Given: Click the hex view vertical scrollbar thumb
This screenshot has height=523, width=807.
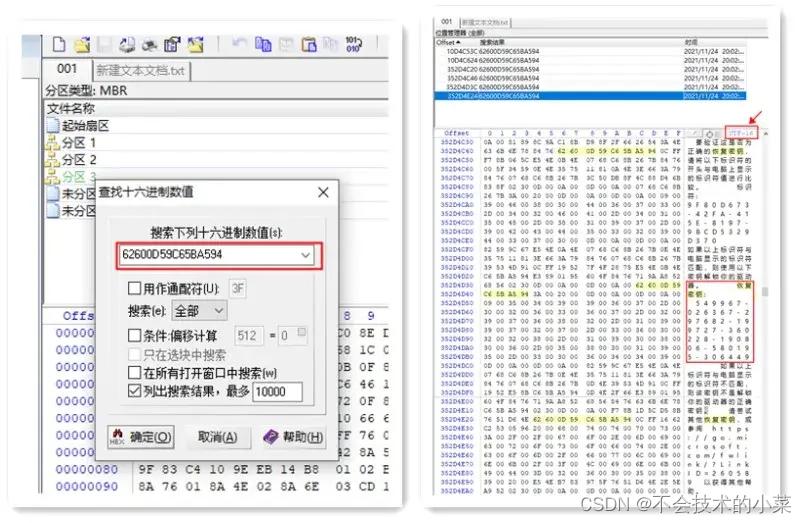Looking at the screenshot, I should [766, 291].
